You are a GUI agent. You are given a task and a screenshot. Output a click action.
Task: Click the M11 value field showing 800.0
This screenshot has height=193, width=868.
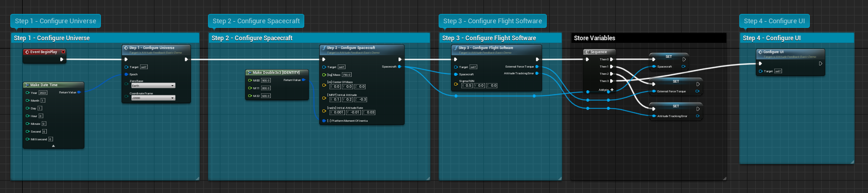266,88
